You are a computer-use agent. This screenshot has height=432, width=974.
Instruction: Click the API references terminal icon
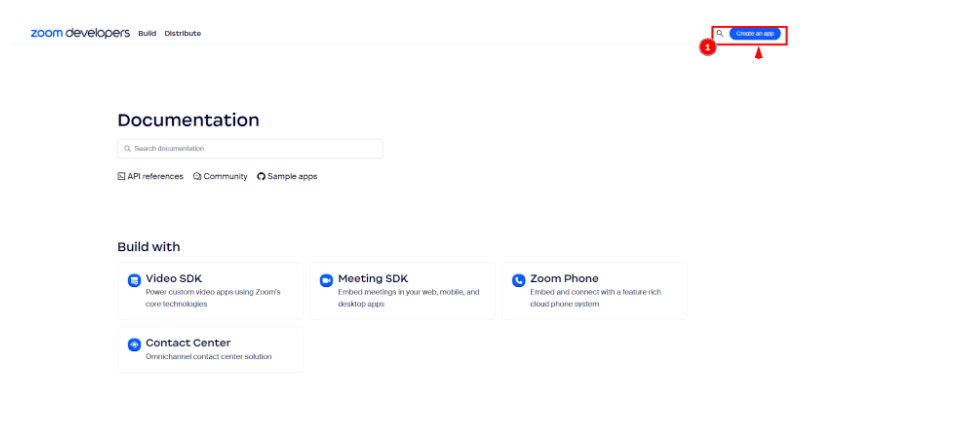coord(121,176)
